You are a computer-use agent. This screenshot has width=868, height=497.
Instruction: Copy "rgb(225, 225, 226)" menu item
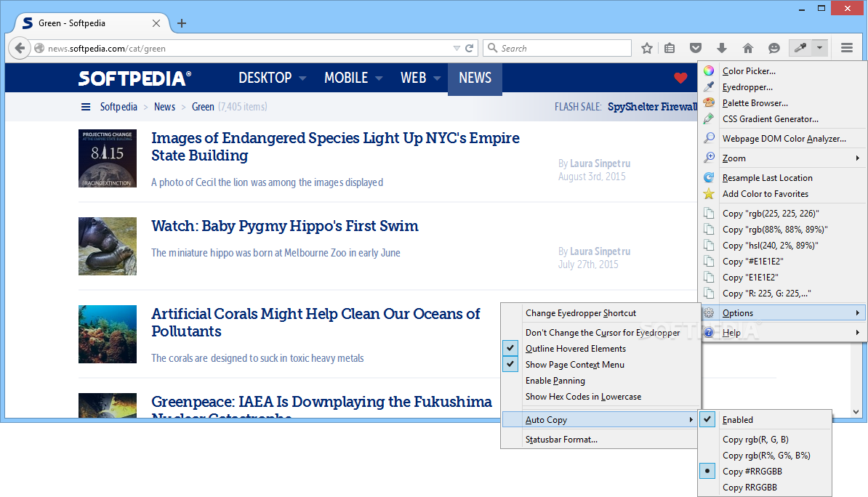[782, 214]
